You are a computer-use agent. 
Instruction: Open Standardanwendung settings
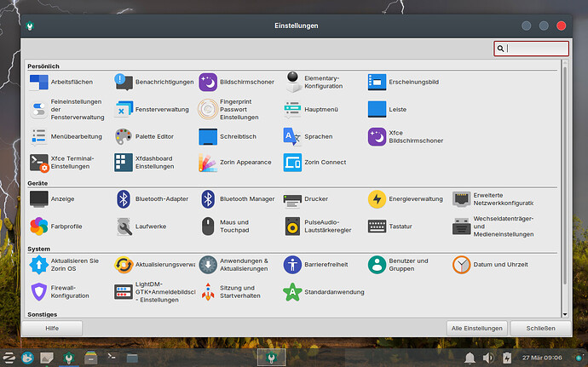tap(324, 292)
